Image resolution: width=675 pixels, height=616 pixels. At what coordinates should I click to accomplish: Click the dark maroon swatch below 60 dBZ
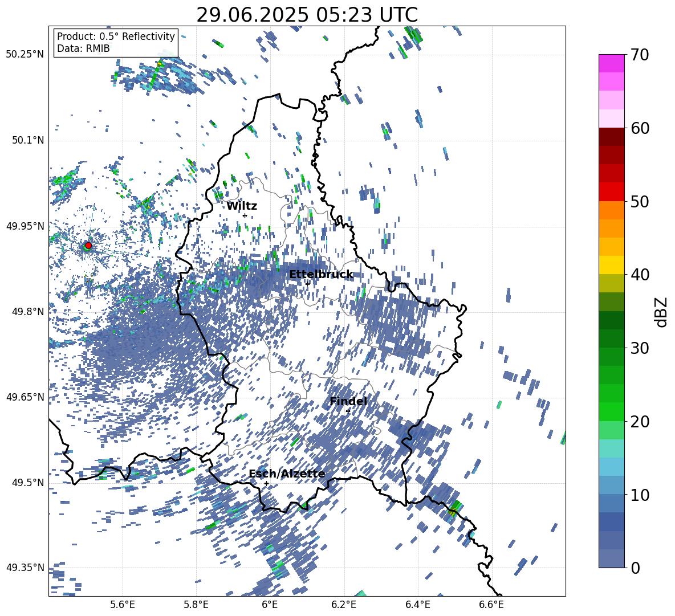coord(611,136)
